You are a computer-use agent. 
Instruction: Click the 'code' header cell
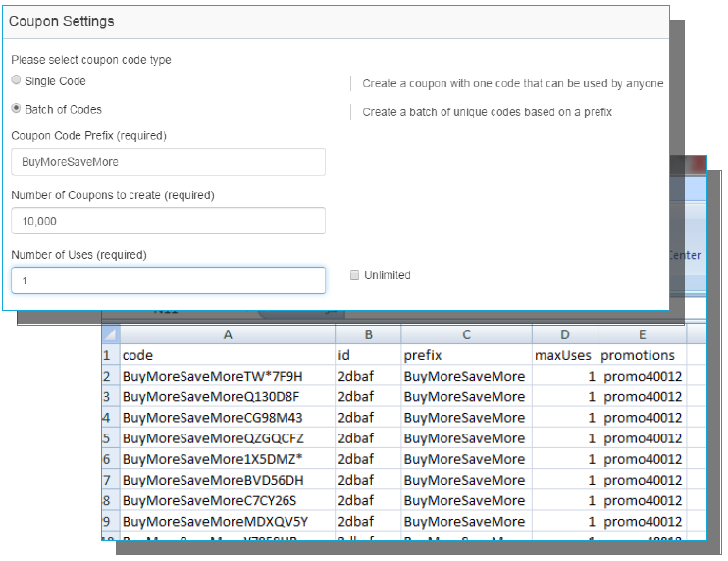228,355
